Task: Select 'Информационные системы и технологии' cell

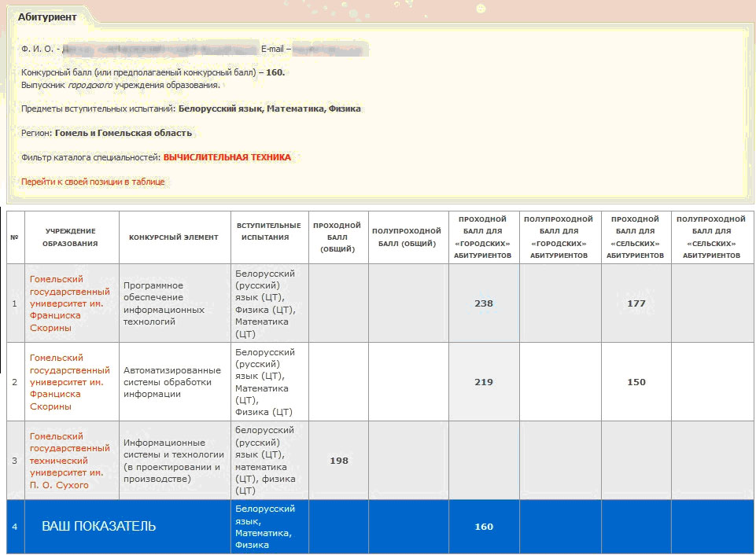Action: pyautogui.click(x=174, y=460)
